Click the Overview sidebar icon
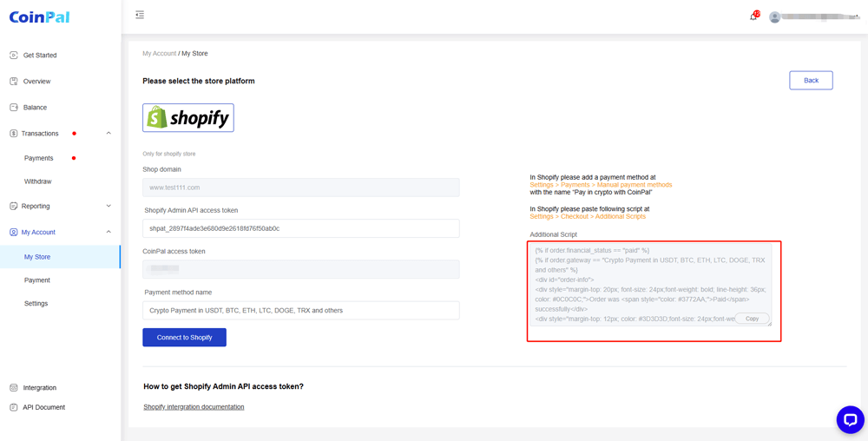Screen dimensions: 868x441 pos(14,82)
